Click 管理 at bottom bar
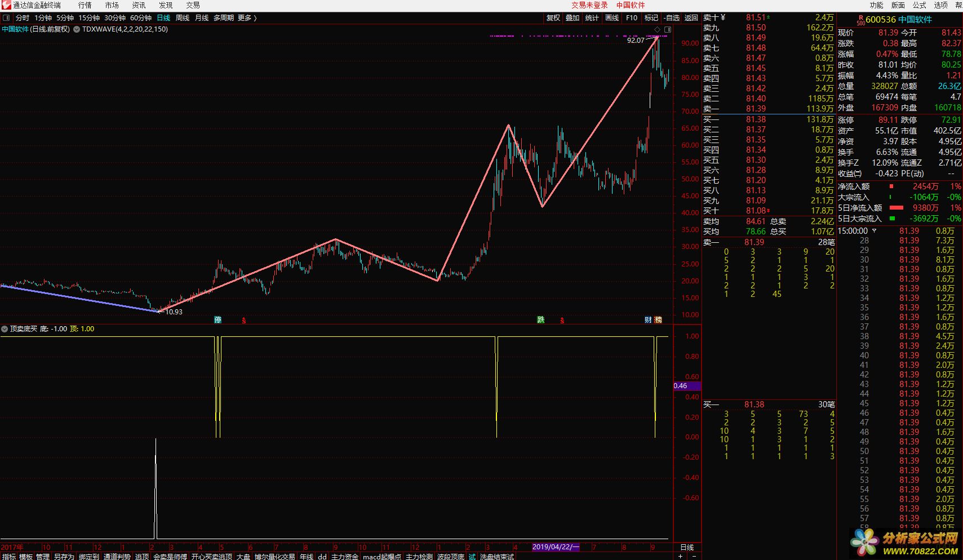963x560 pixels. click(x=43, y=557)
